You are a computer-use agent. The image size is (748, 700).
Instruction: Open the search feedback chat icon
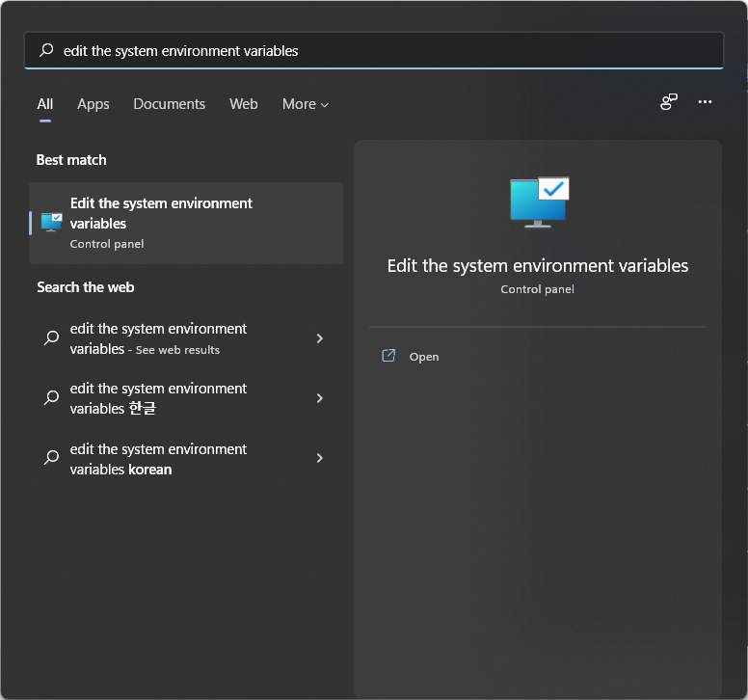click(x=668, y=101)
